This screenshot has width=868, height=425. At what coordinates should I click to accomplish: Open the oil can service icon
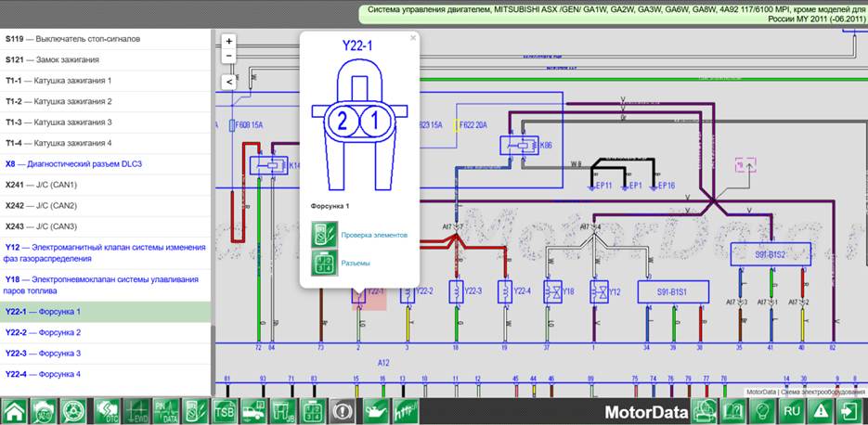click(x=376, y=411)
